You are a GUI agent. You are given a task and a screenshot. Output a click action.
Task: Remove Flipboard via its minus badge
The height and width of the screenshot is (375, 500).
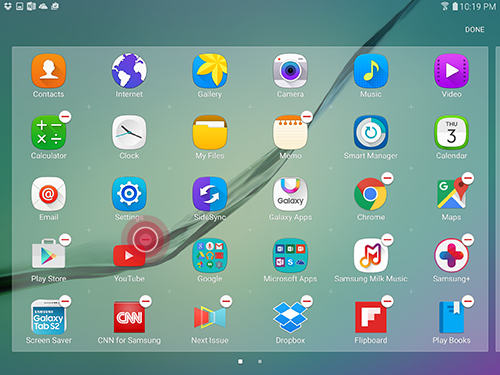pyautogui.click(x=387, y=301)
